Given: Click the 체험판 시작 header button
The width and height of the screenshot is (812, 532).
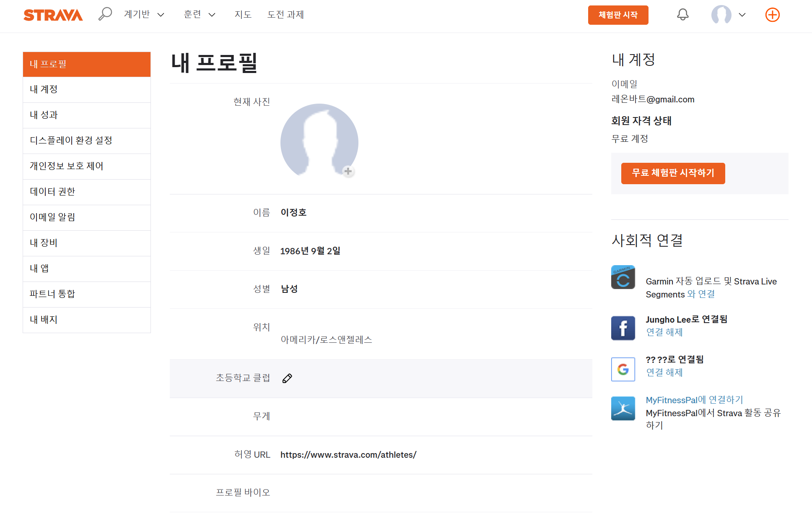Looking at the screenshot, I should point(618,15).
